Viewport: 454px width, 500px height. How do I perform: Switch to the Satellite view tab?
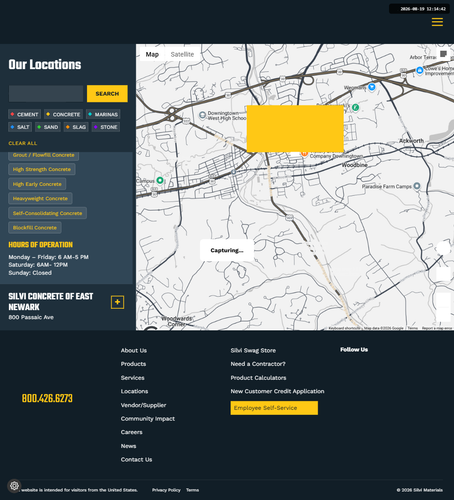point(182,54)
